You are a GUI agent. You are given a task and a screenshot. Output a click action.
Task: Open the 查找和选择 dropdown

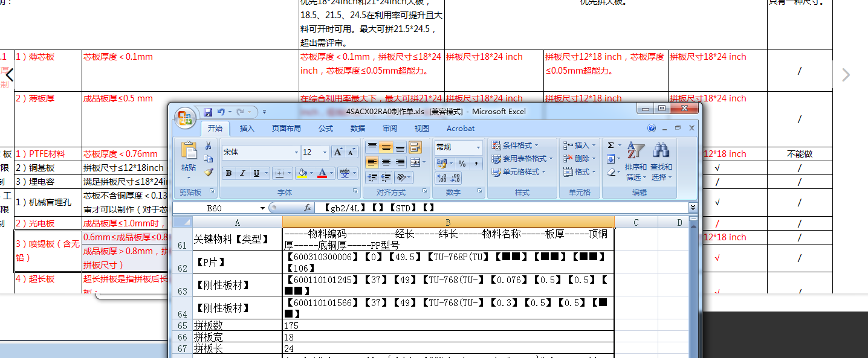point(661,162)
